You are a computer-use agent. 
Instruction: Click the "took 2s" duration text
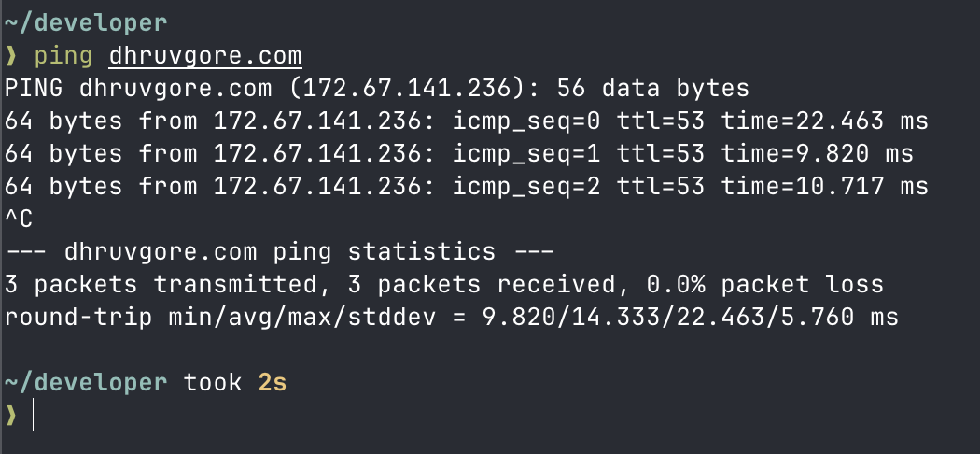(x=235, y=382)
